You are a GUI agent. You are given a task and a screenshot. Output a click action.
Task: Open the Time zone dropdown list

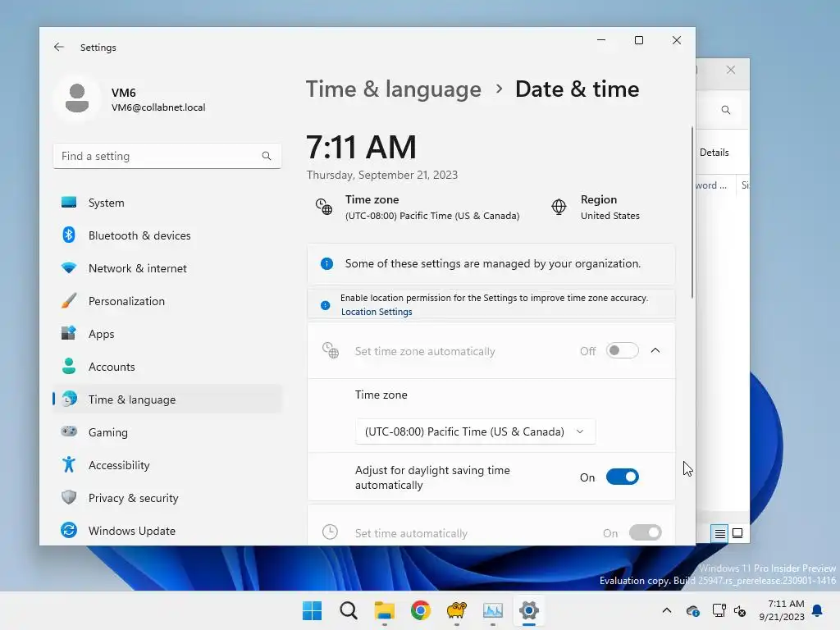475,431
